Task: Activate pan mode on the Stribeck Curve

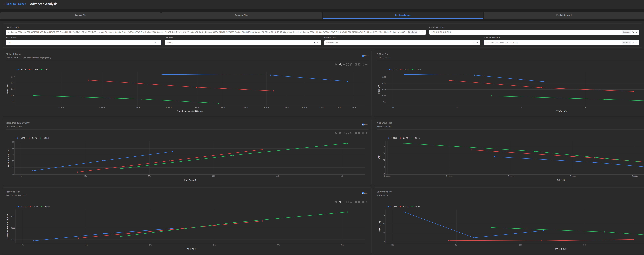Action: (344, 64)
